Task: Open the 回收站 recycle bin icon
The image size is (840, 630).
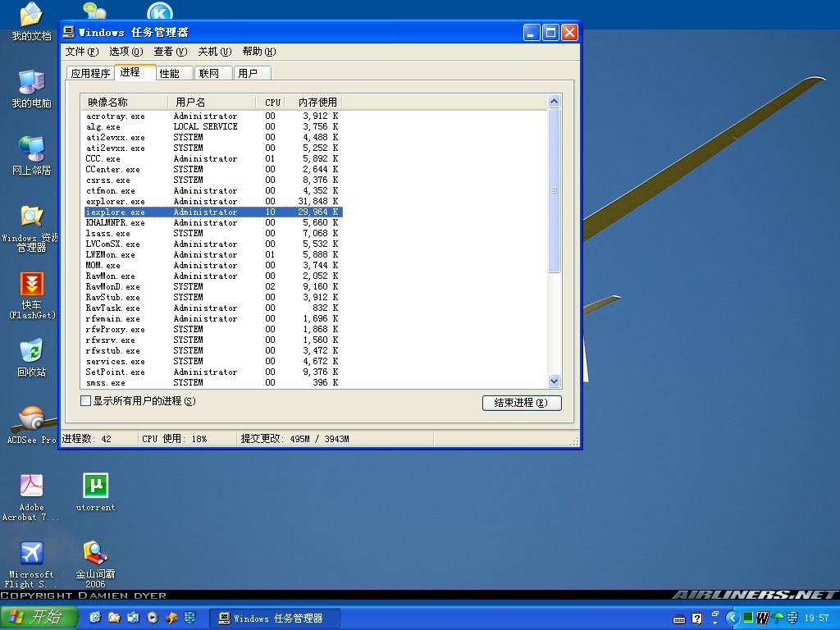Action: pos(31,358)
